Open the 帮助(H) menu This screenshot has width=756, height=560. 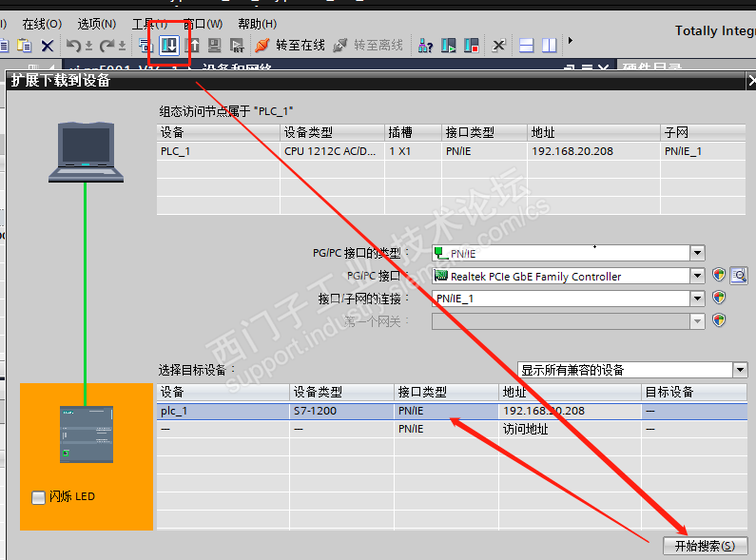pos(257,24)
